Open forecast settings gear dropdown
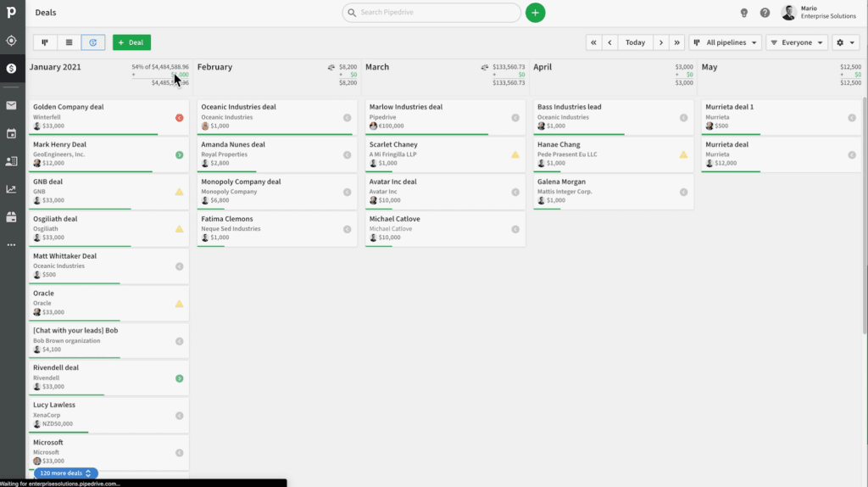Image resolution: width=868 pixels, height=487 pixels. [x=846, y=42]
